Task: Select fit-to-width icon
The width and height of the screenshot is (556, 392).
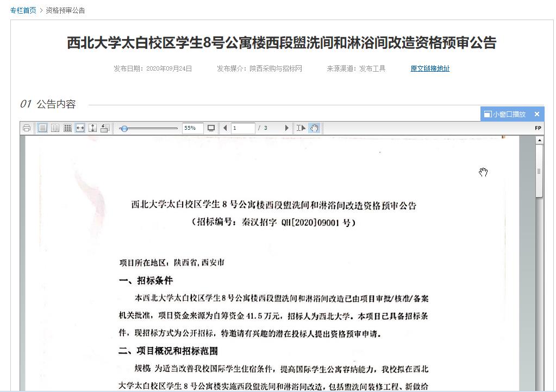Action: (x=80, y=128)
